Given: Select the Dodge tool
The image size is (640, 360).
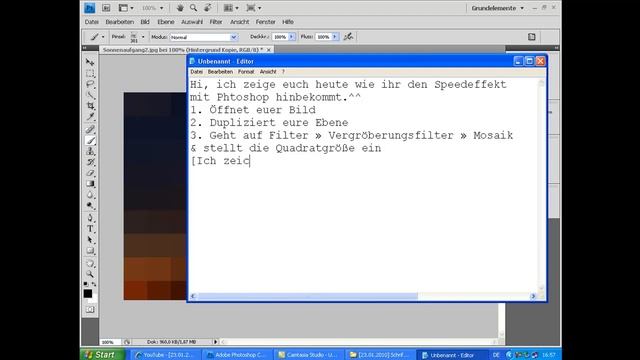Looking at the screenshot, I should coord(90,206).
